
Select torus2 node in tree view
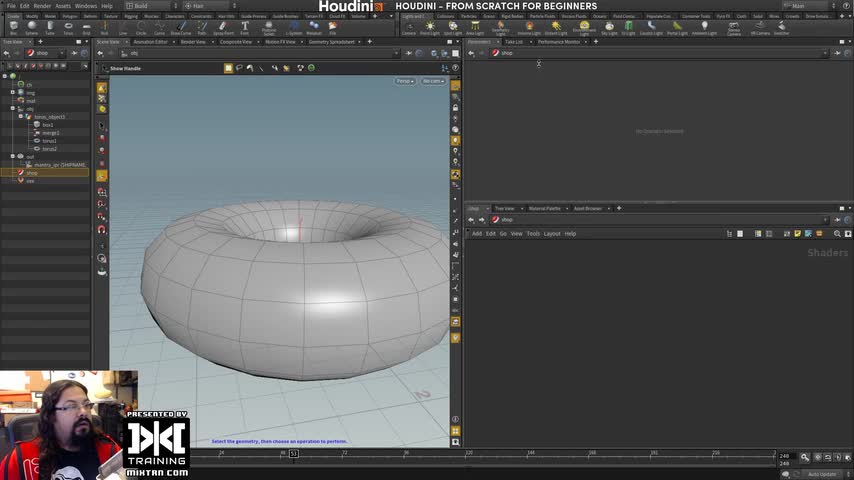pyautogui.click(x=50, y=149)
